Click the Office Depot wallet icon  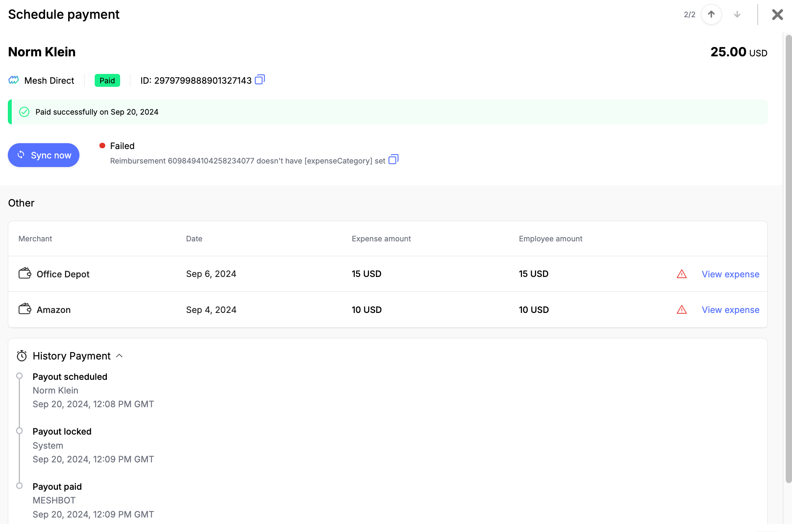(x=25, y=273)
